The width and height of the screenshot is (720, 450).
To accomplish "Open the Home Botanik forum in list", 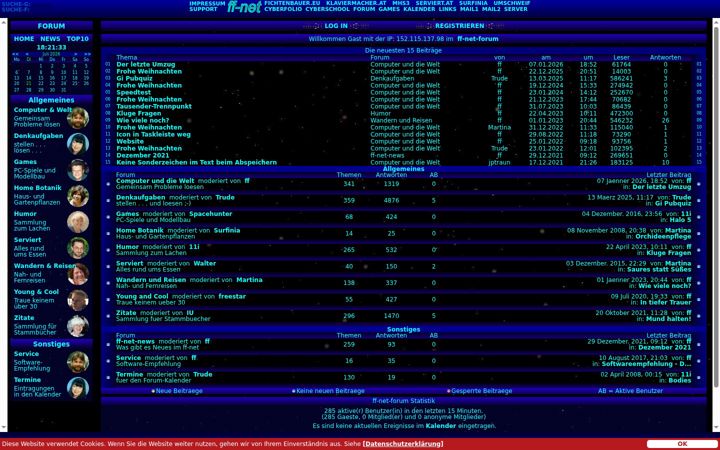I will (140, 231).
